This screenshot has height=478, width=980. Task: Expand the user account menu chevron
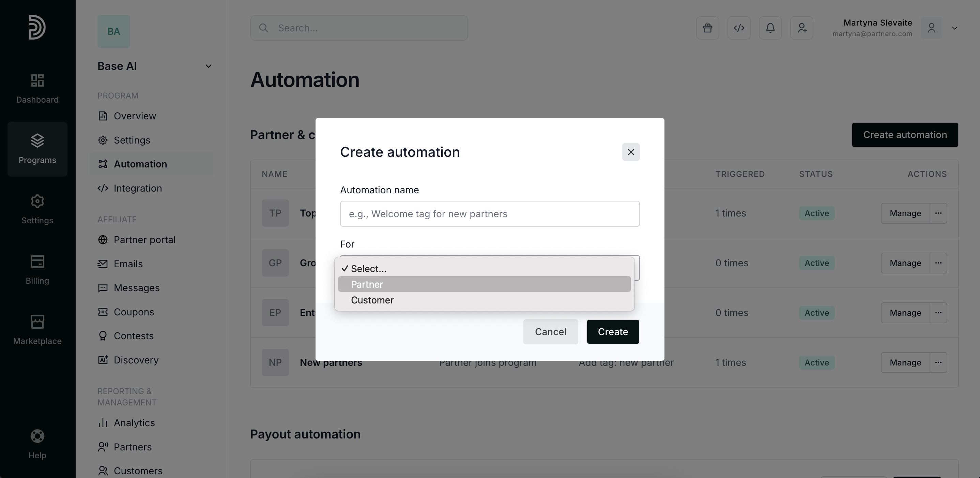954,28
